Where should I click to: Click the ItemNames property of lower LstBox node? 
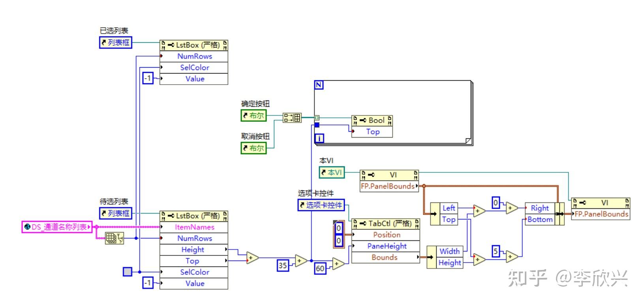[x=194, y=227]
